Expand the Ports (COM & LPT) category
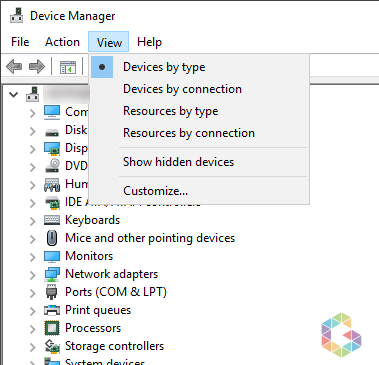 (x=32, y=293)
